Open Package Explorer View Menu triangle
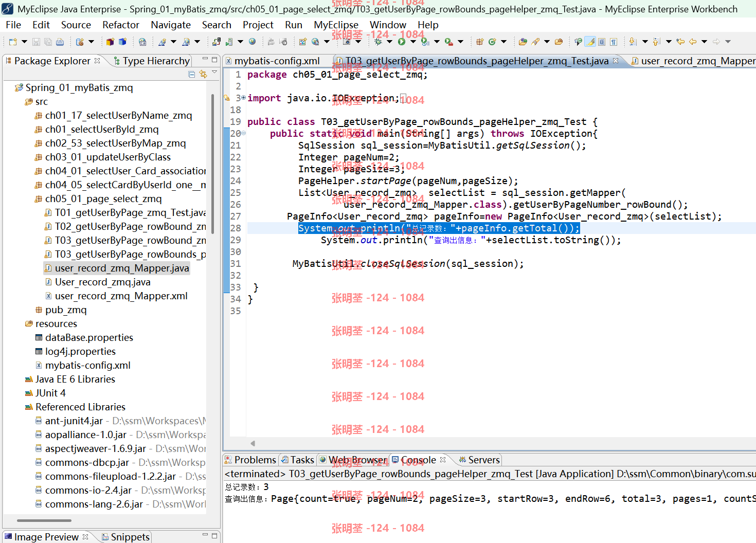 pyautogui.click(x=214, y=73)
